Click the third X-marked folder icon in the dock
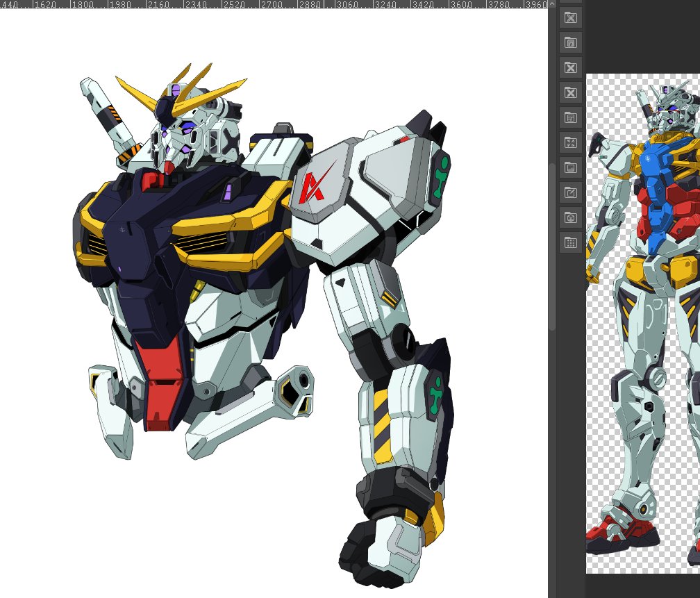700x598 pixels. coord(569,92)
